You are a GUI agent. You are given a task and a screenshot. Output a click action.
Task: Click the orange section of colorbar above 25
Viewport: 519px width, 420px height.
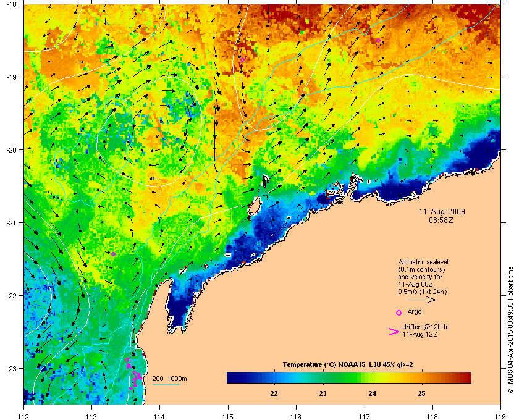422,377
